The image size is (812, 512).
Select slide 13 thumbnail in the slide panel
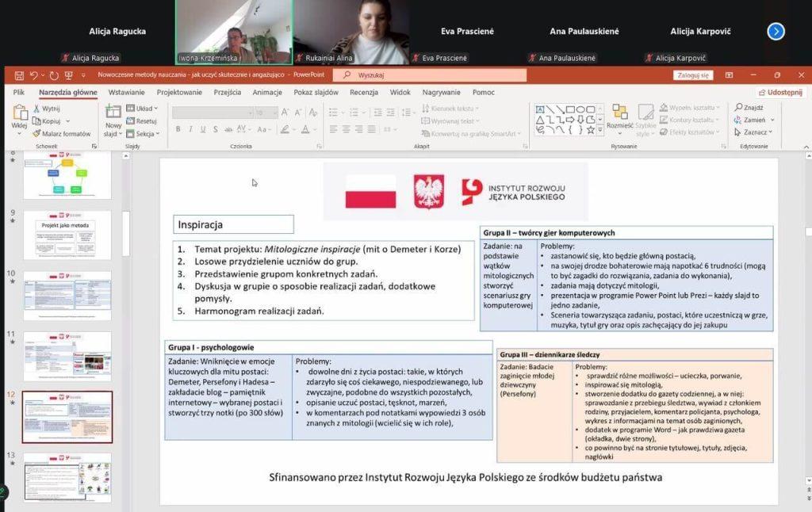pyautogui.click(x=67, y=477)
